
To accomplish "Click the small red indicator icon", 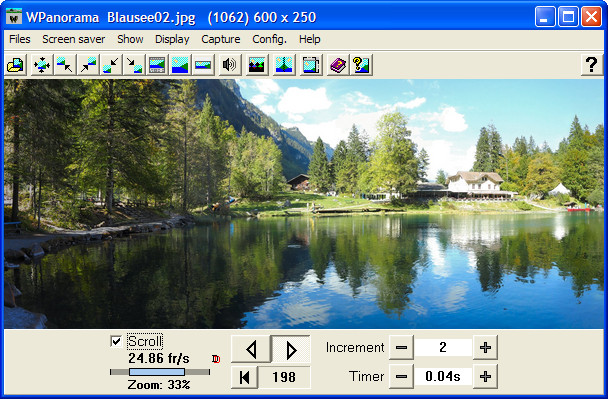I will pos(216,359).
